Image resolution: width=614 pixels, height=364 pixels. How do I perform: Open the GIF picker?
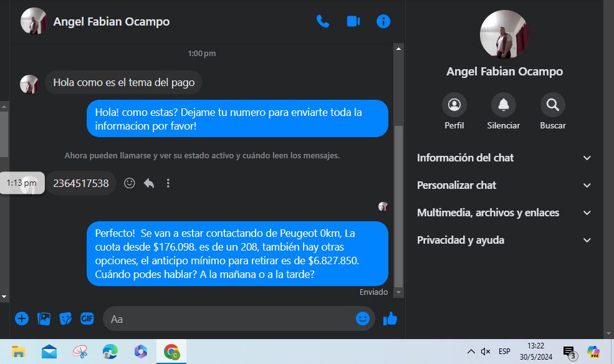[87, 318]
